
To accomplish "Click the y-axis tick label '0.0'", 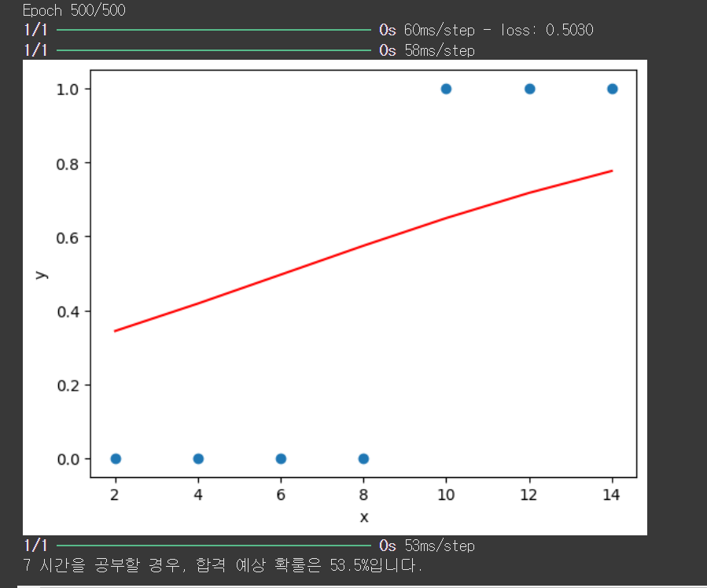I will 67,460.
